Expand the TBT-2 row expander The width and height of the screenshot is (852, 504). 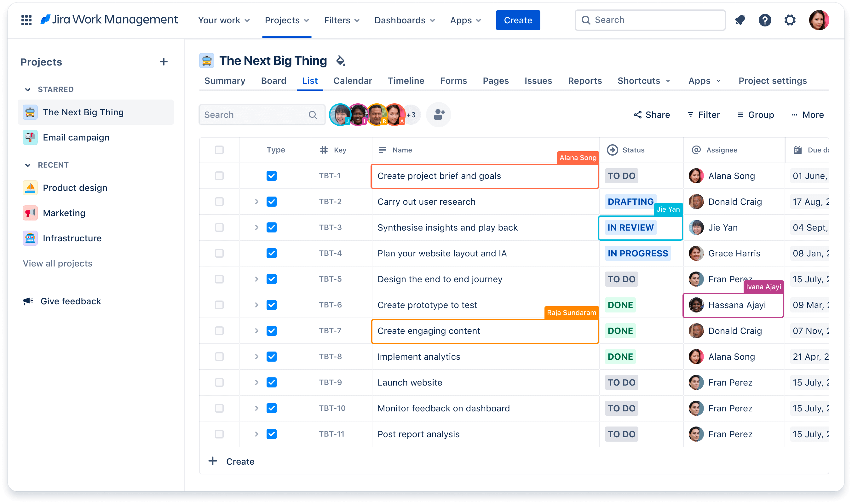[256, 202]
